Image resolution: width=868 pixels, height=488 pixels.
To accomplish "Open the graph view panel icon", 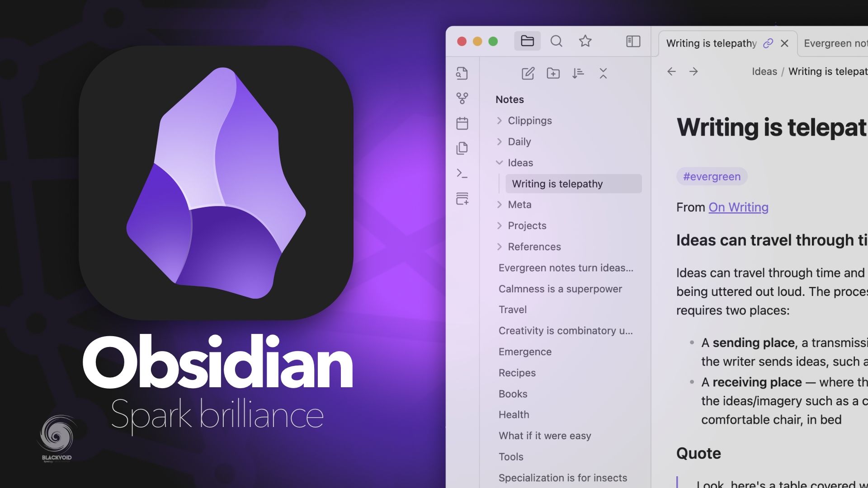I will 462,98.
